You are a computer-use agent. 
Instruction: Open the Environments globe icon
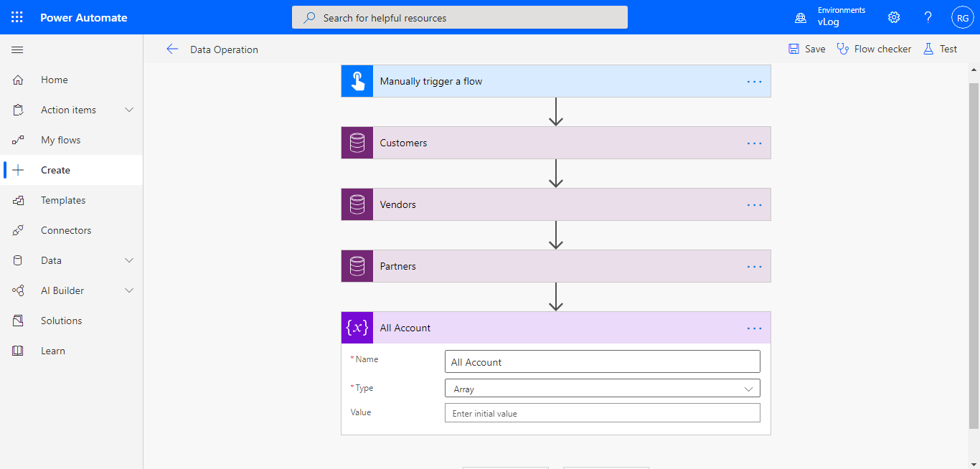point(801,18)
